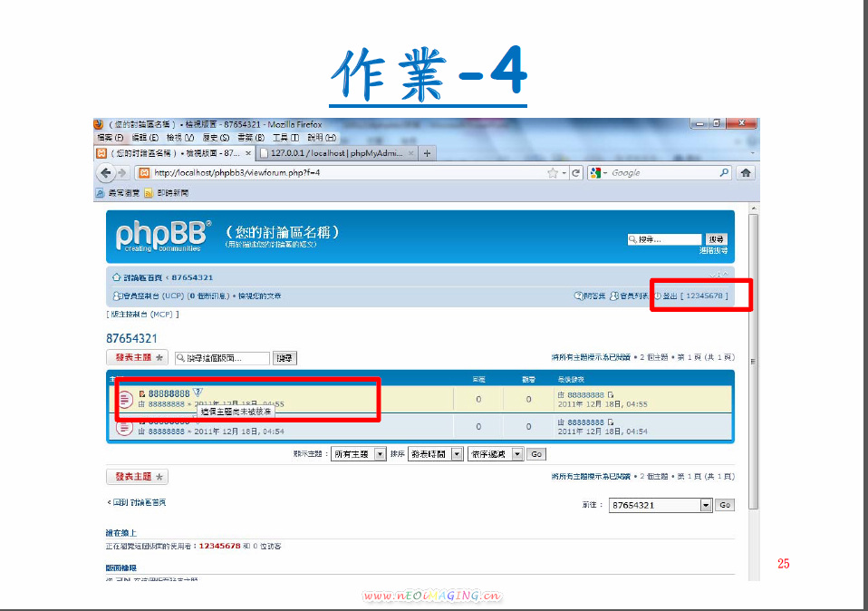Click the 登出 logout link
This screenshot has width=868, height=611.
tap(670, 296)
